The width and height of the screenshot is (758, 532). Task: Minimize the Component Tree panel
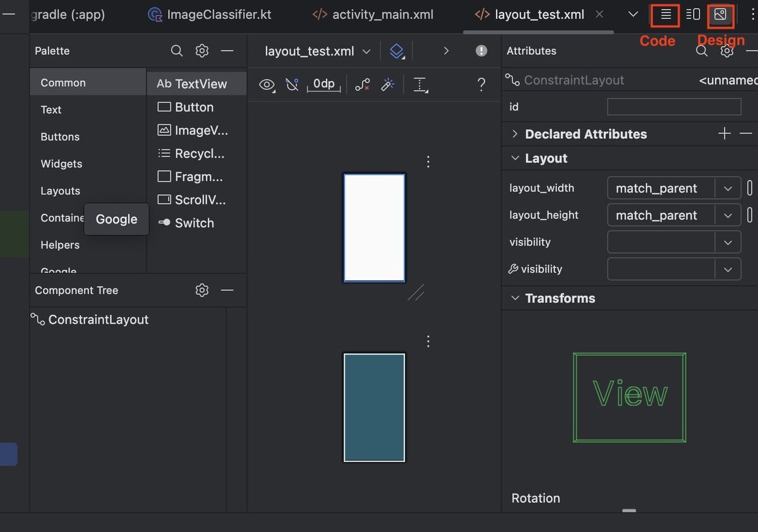(227, 290)
